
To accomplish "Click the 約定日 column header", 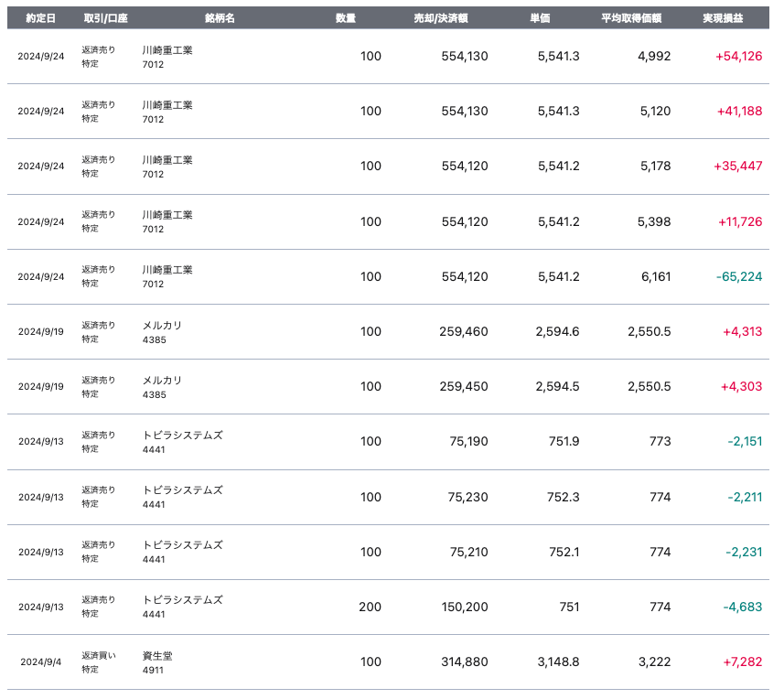I will (40, 18).
